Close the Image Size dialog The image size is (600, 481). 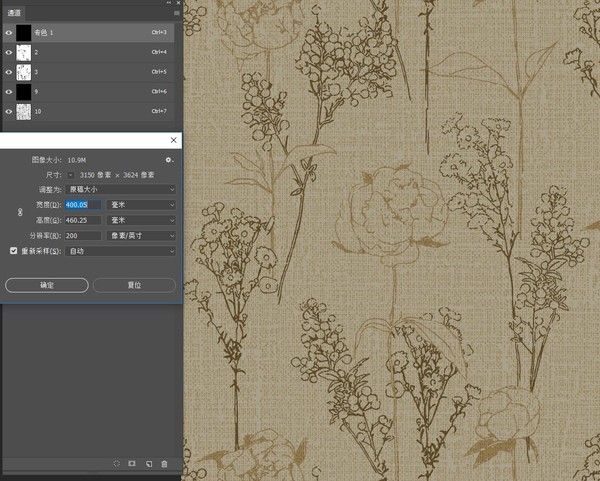[x=173, y=140]
